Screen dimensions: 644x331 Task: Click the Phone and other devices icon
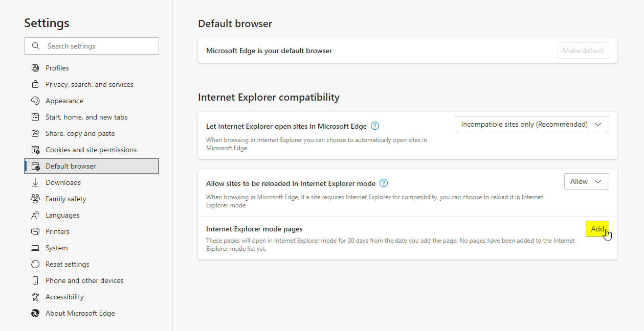[x=35, y=280]
